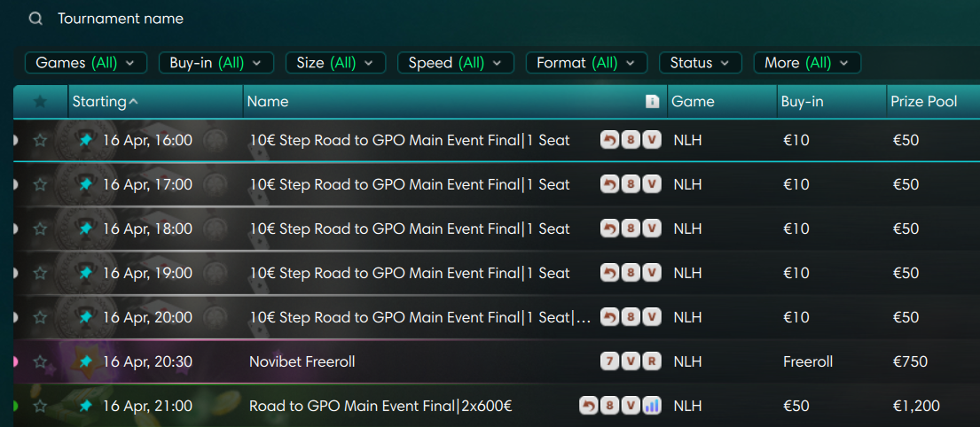Open the Status filter dropdown
Viewport: 980px width, 427px height.
point(700,63)
